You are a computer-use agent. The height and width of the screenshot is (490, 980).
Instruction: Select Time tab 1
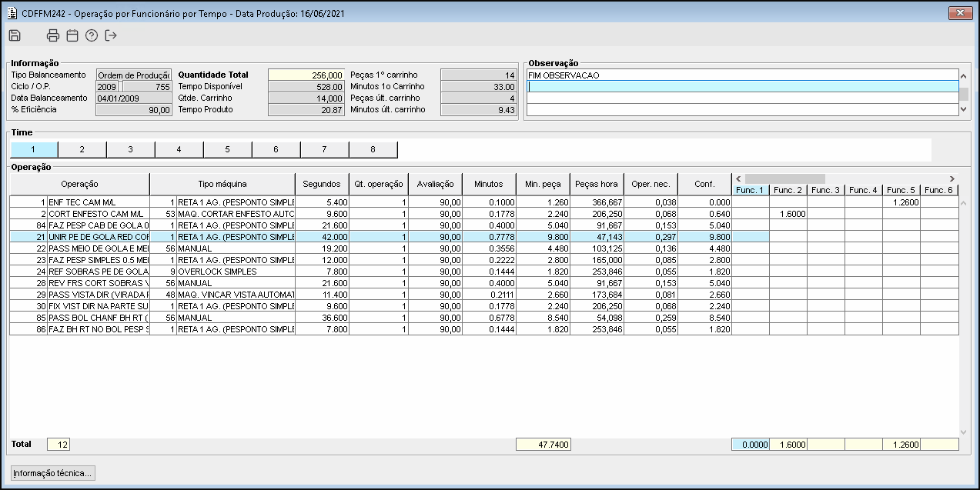(33, 150)
